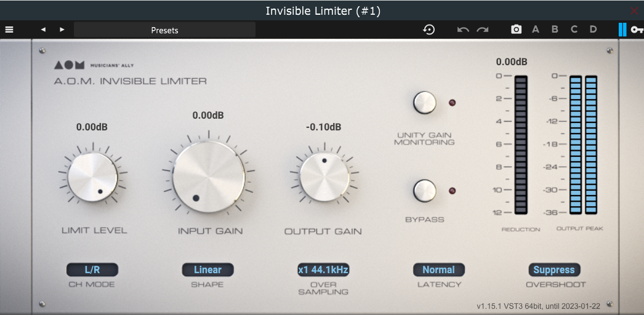Screen dimensions: 644x315
Task: Click the redo arrow icon
Action: 482,30
